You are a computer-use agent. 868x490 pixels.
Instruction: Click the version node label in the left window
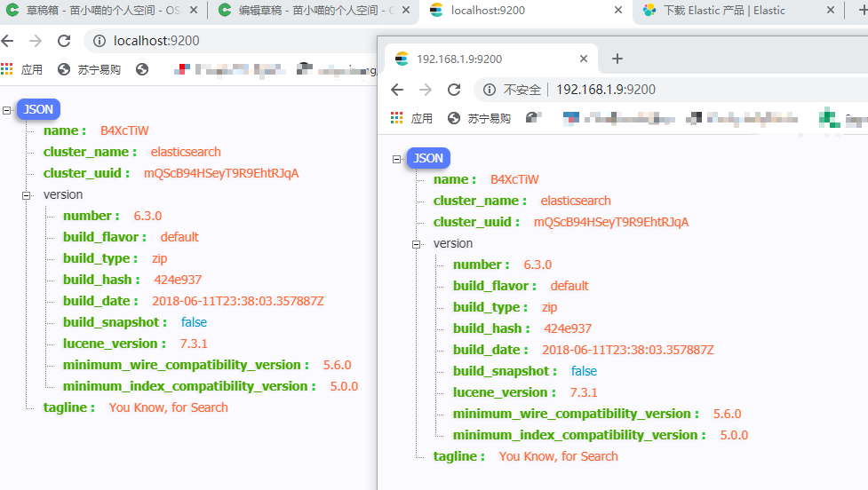(x=63, y=194)
